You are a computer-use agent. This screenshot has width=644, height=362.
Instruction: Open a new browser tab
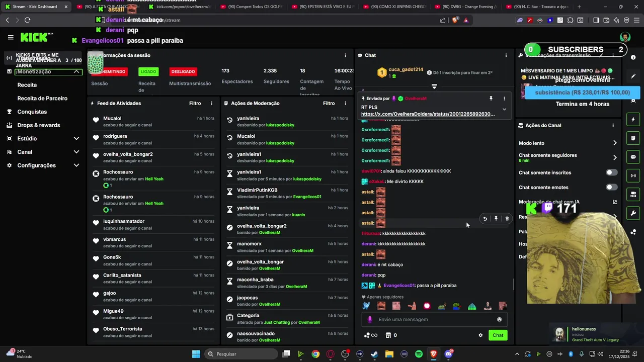[x=579, y=7]
